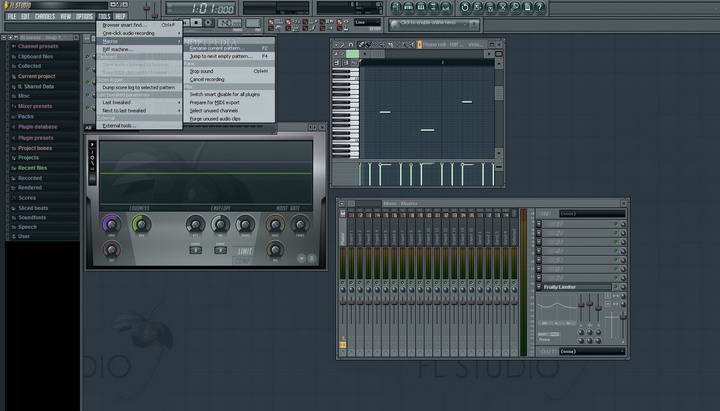Open the Plugin database folder in browser
Image resolution: width=720 pixels, height=411 pixels.
38,127
